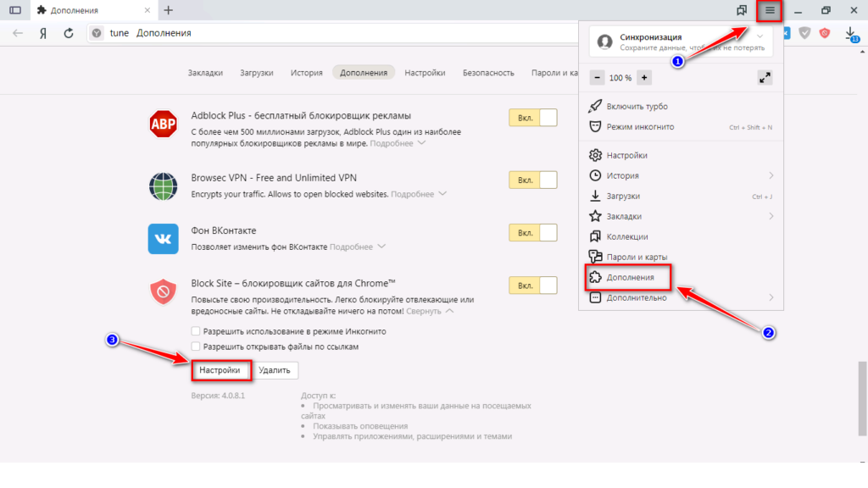Toggle the side panel icon at top left
The height and width of the screenshot is (488, 868).
tap(15, 10)
